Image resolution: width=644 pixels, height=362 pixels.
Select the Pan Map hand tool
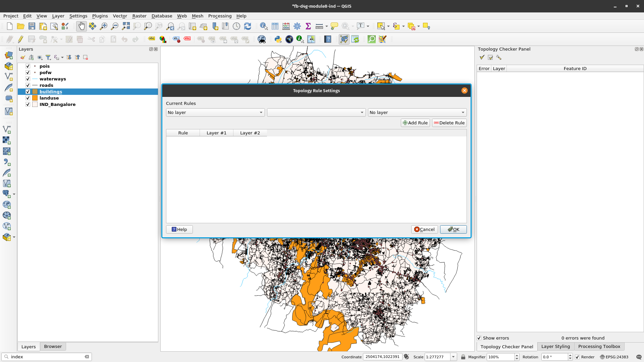click(x=82, y=26)
